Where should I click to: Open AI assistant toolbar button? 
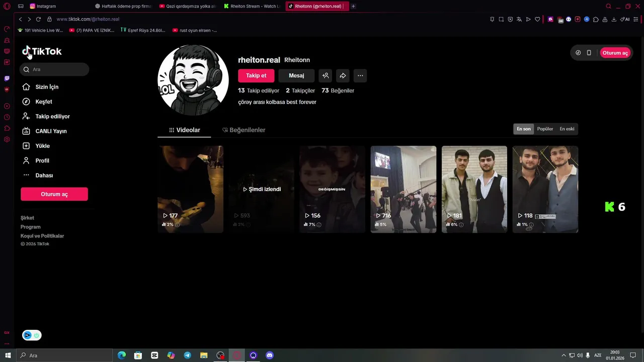coord(625,19)
